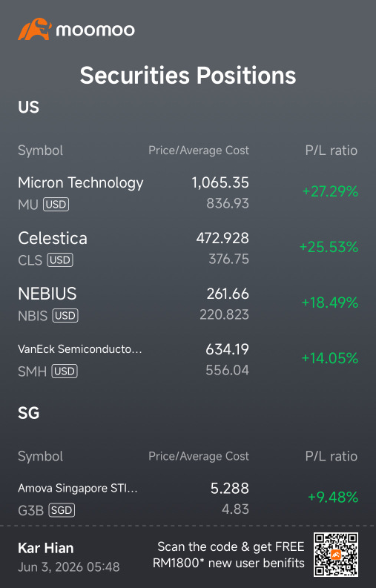Click the Micron +27.29% P/L ratio
Screen dimensions: 376x588
(330, 191)
